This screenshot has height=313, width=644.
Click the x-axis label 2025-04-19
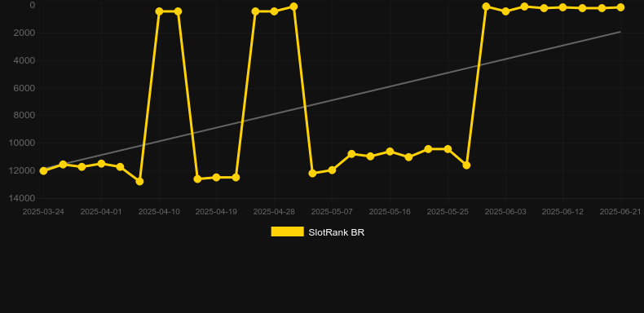coord(217,212)
